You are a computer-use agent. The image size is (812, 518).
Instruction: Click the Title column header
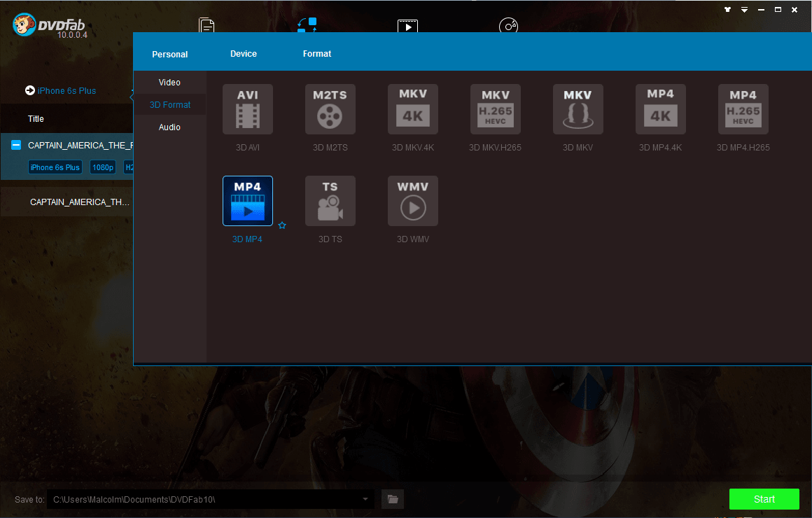(36, 118)
